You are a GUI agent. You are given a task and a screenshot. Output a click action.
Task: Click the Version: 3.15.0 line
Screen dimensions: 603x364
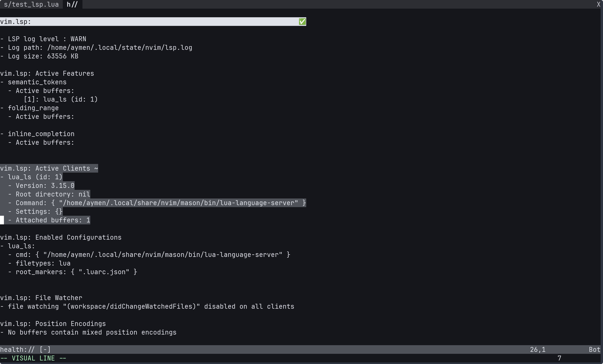45,186
